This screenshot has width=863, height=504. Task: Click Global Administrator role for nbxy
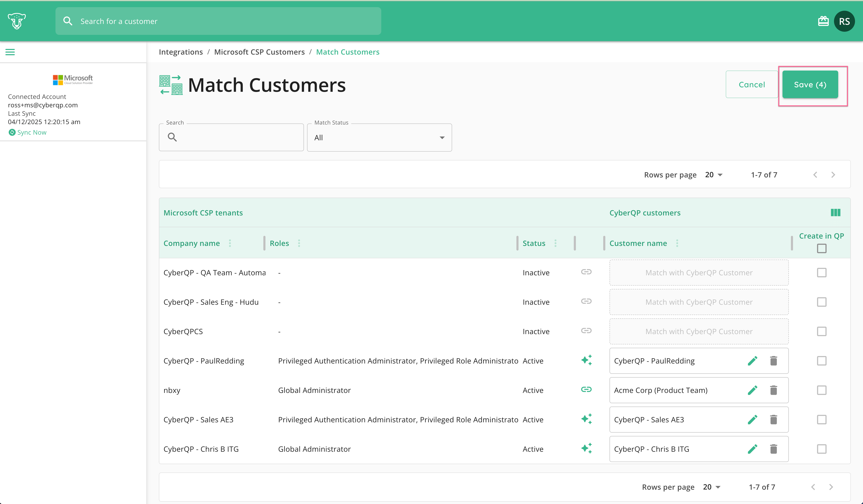click(x=314, y=390)
